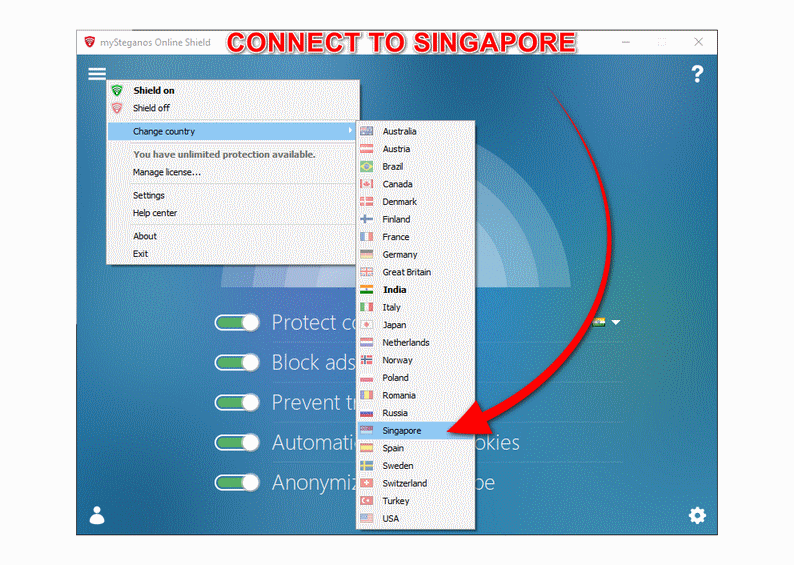Click the red Shield off icon
794x565 pixels.
click(117, 108)
